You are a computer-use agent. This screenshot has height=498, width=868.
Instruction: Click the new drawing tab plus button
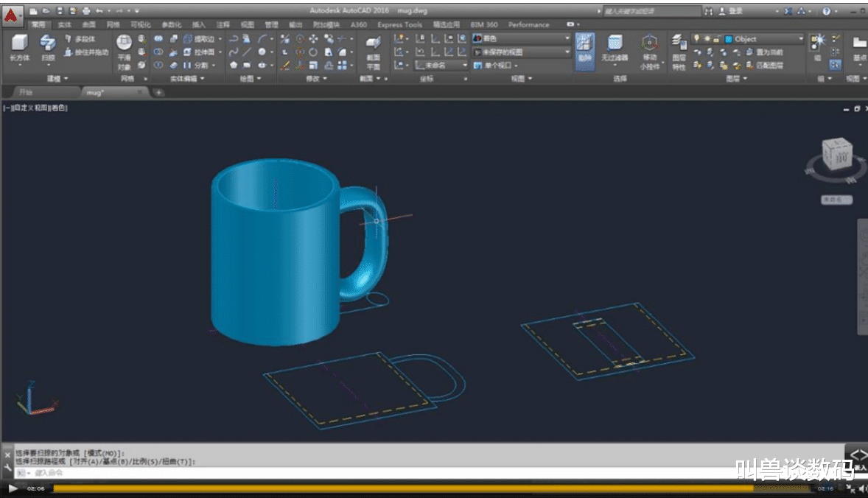point(158,92)
